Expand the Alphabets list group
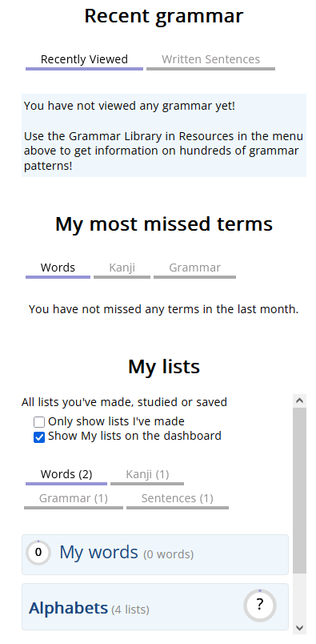The height and width of the screenshot is (644, 316). coord(68,608)
